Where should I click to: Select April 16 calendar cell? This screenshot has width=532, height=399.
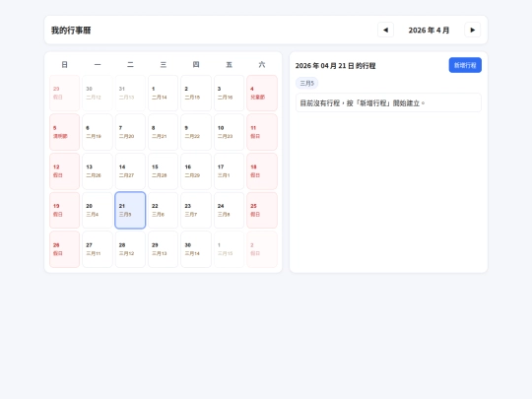click(196, 171)
